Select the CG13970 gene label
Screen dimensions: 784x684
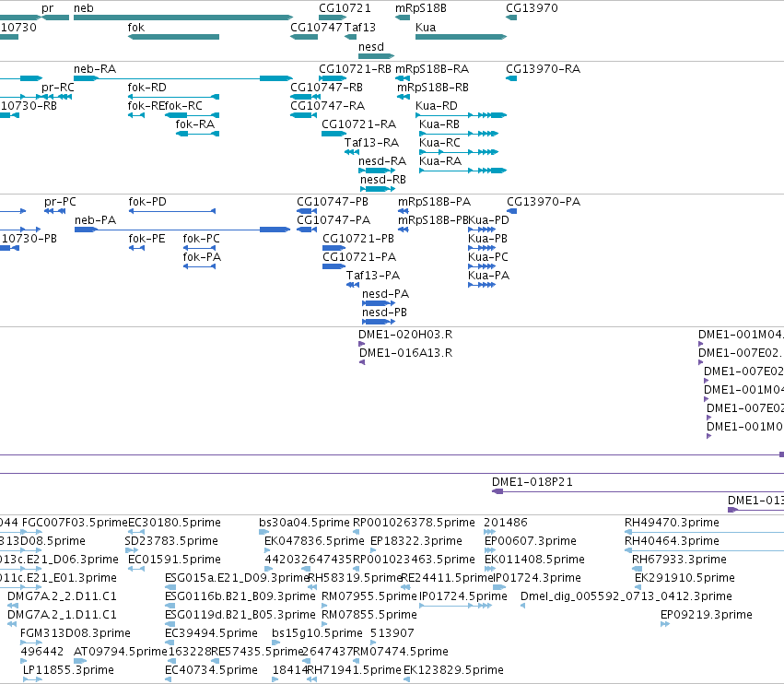(x=532, y=8)
